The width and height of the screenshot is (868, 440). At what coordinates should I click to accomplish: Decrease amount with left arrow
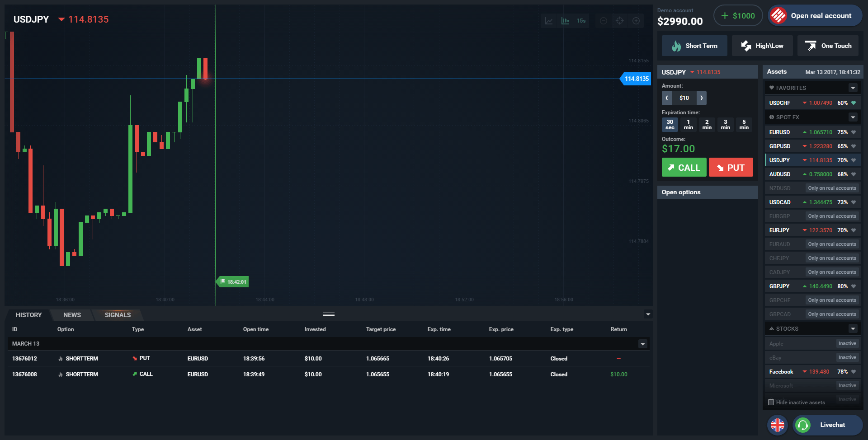667,98
